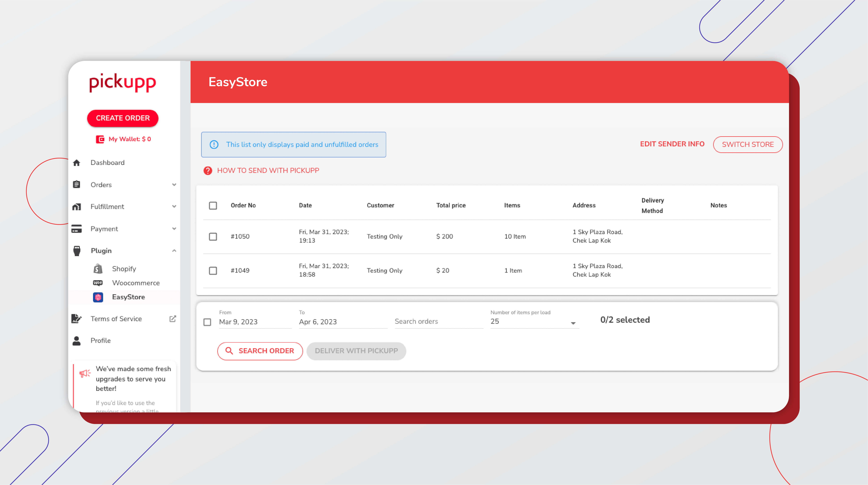Click the pickupp logo
This screenshot has width=868, height=485.
(123, 83)
